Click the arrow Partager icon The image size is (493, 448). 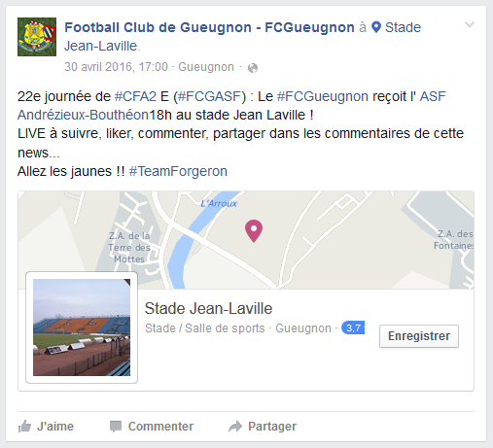[x=235, y=427]
